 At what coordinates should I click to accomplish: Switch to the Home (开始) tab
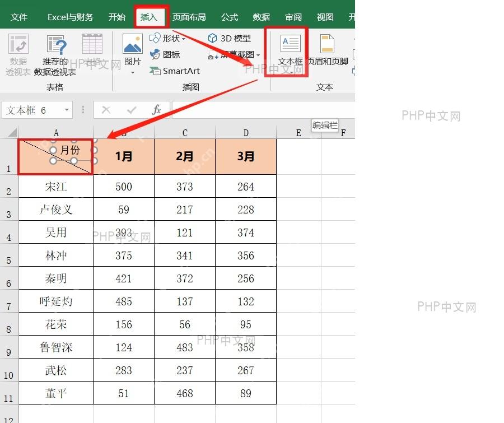[116, 17]
